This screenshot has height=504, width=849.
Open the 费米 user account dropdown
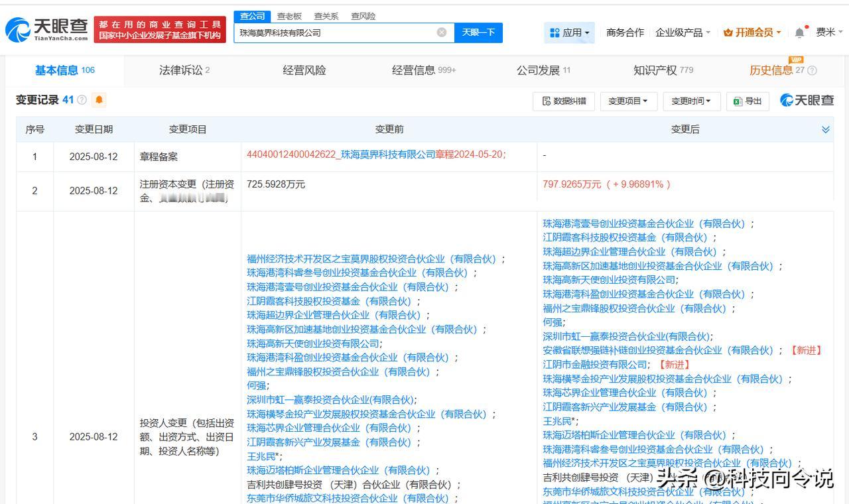(x=829, y=32)
